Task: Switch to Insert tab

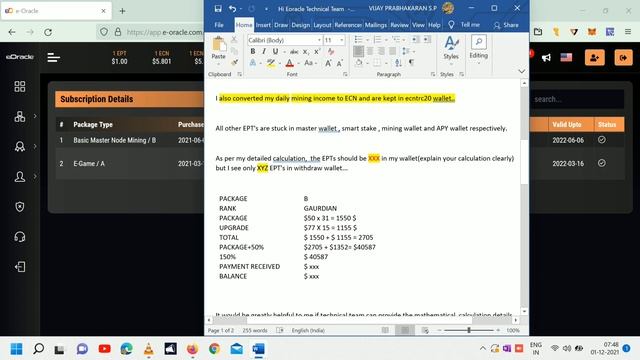Action: click(x=263, y=25)
